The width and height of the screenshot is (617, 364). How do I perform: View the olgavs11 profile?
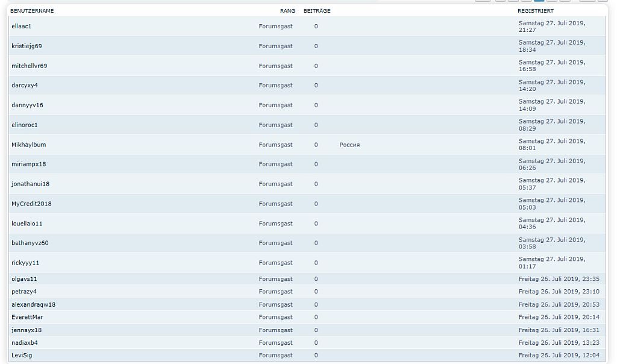tap(24, 279)
